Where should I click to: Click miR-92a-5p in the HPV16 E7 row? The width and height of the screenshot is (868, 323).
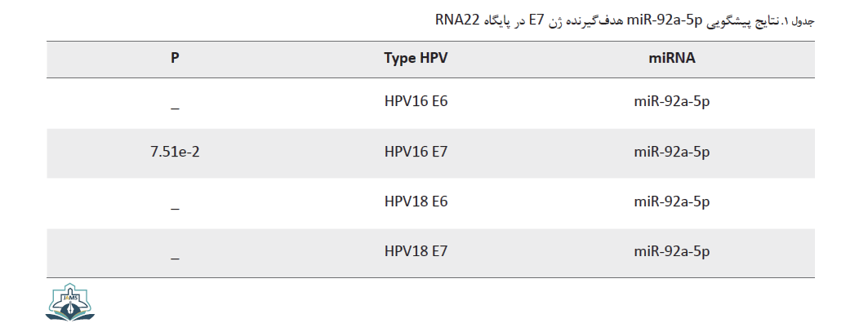pos(671,152)
